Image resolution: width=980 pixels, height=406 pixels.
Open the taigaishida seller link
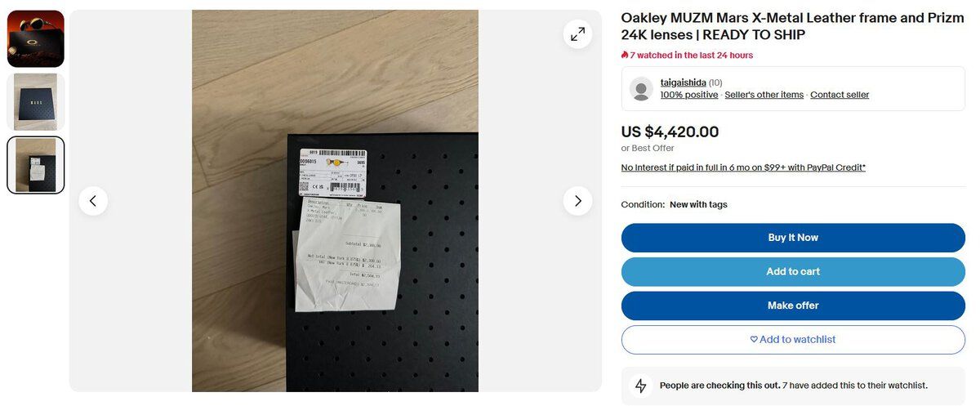click(683, 83)
